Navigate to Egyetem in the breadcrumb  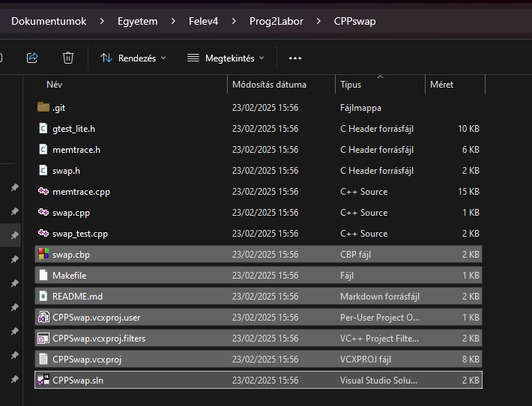(x=137, y=21)
